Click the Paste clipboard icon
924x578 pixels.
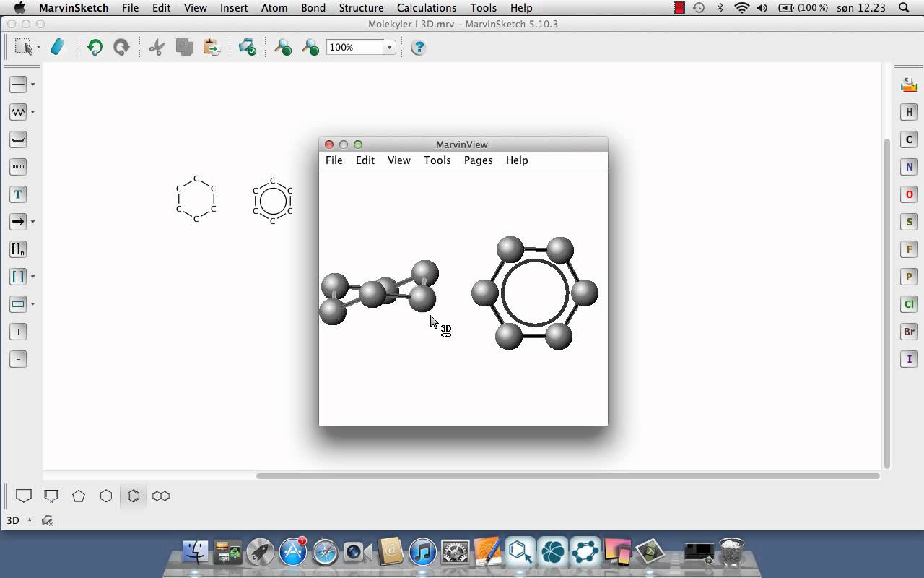pyautogui.click(x=212, y=48)
